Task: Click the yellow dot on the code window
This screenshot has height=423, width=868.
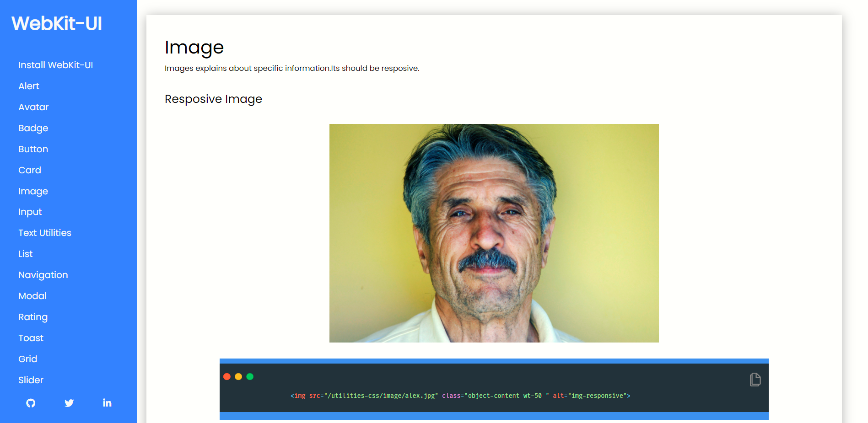Action: pyautogui.click(x=238, y=376)
